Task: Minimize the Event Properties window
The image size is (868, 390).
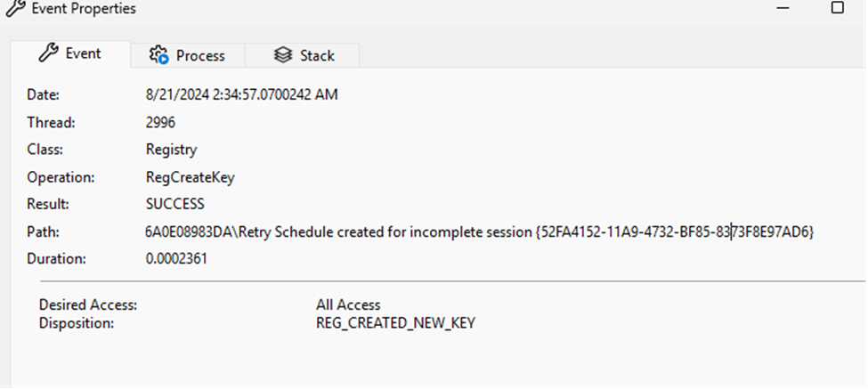Action: tap(783, 8)
